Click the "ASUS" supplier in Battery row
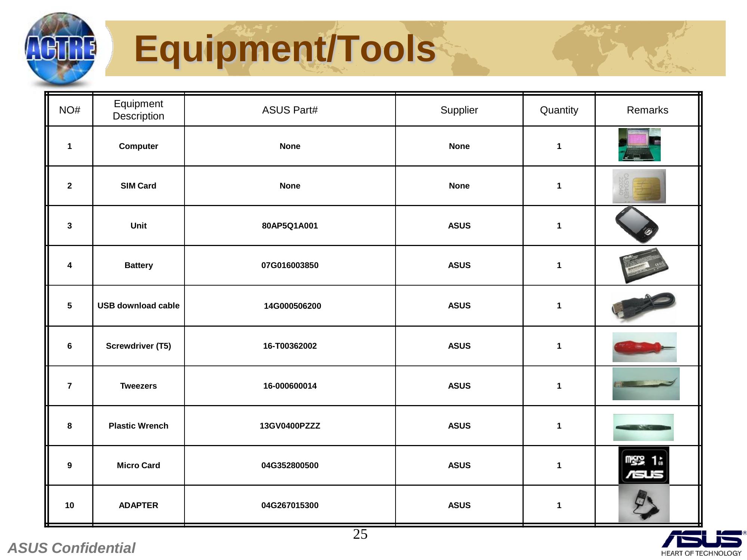The image size is (747, 560). pyautogui.click(x=459, y=265)
